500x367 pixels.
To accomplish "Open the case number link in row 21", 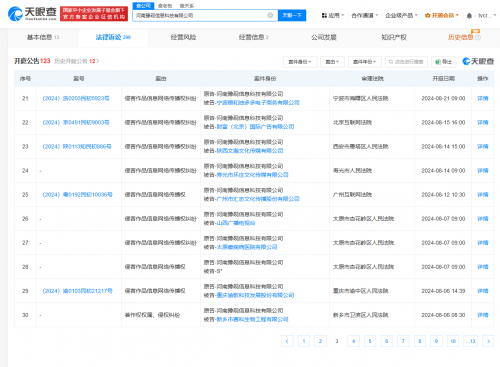I will 76,98.
